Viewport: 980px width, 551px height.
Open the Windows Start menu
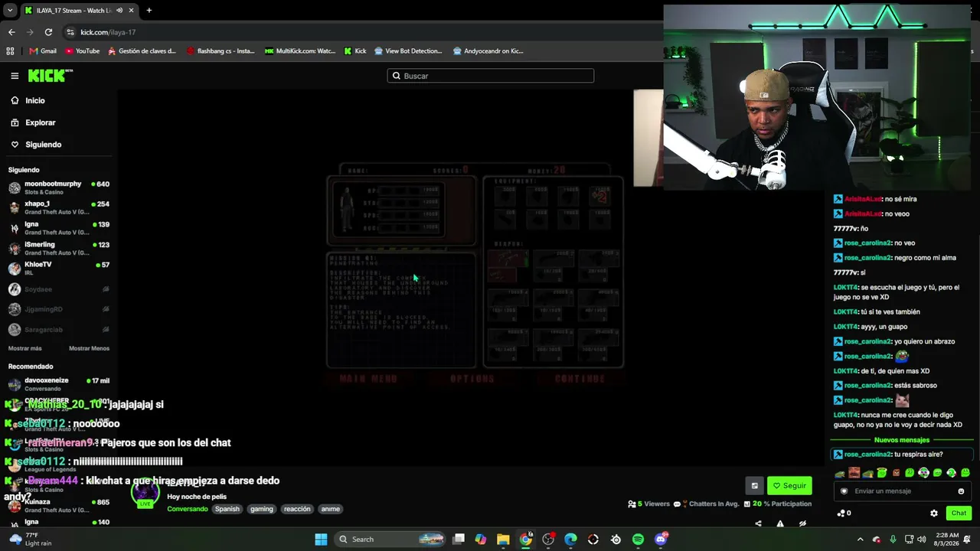[322, 540]
